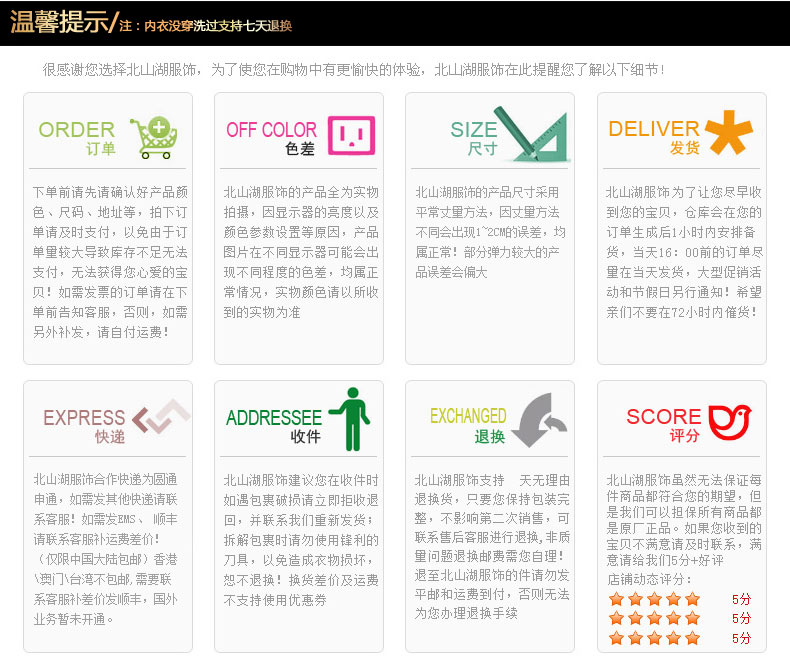Viewport: 790px width, 672px height.
Task: Click the order card paragraph starting 下单前请先请确认
Action: click(x=110, y=262)
